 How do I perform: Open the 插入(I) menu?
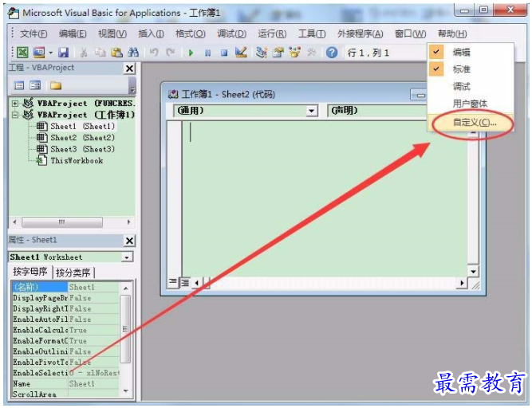(151, 33)
